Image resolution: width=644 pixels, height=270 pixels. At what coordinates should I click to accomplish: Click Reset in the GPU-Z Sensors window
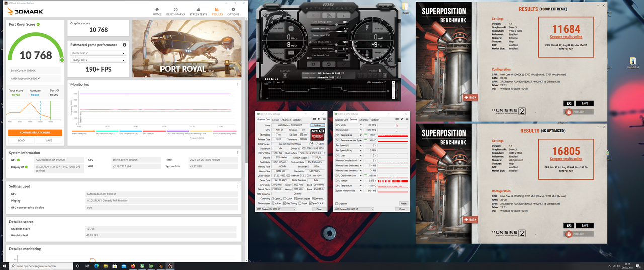(x=404, y=203)
